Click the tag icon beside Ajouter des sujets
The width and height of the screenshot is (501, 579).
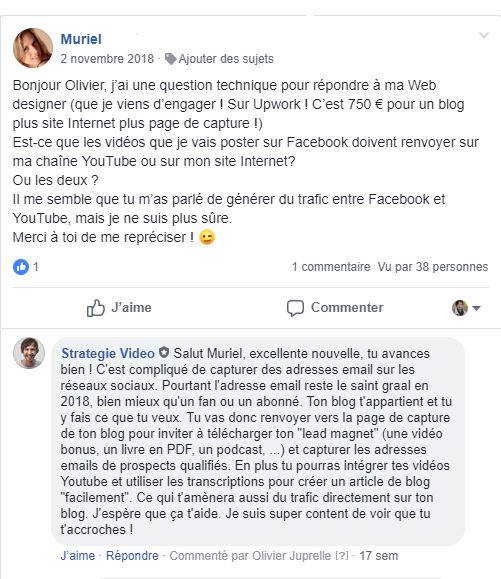(x=170, y=59)
